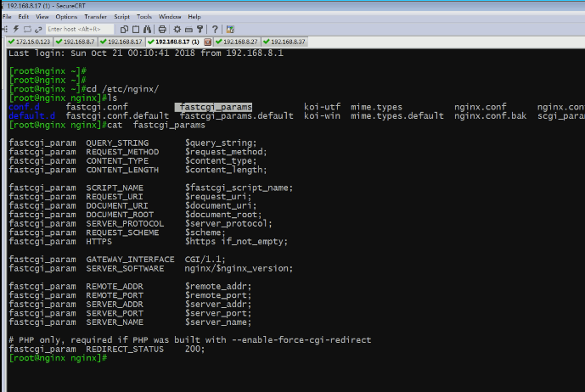Click the blue default.d directory name

tap(31, 116)
